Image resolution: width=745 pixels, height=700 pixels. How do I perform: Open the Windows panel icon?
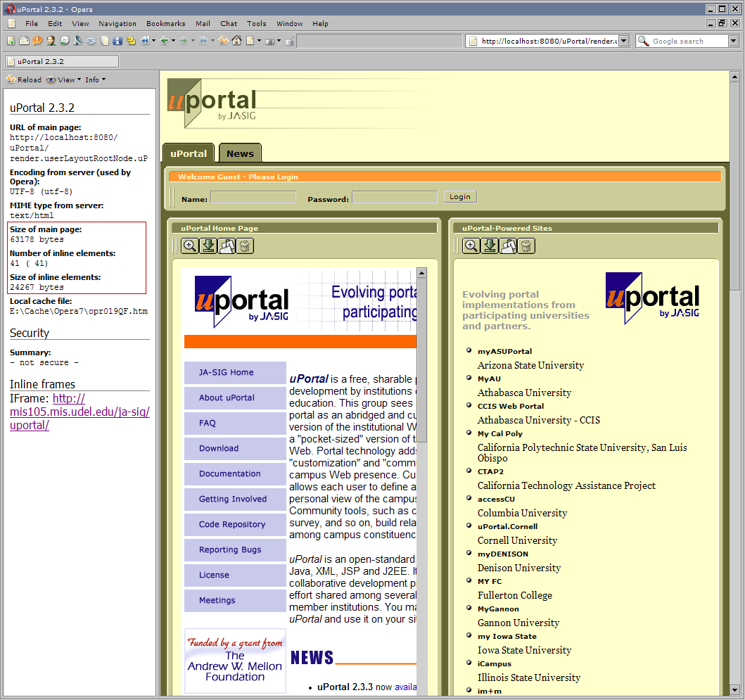click(x=105, y=41)
